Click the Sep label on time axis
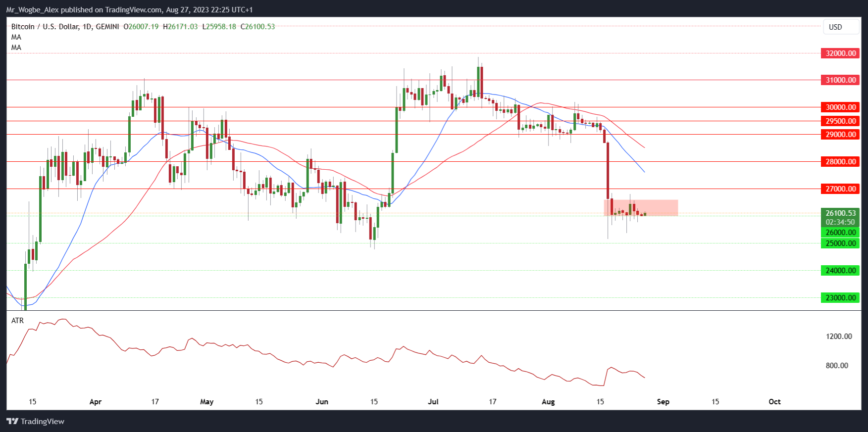Viewport: 868px width, 432px height. click(x=663, y=402)
